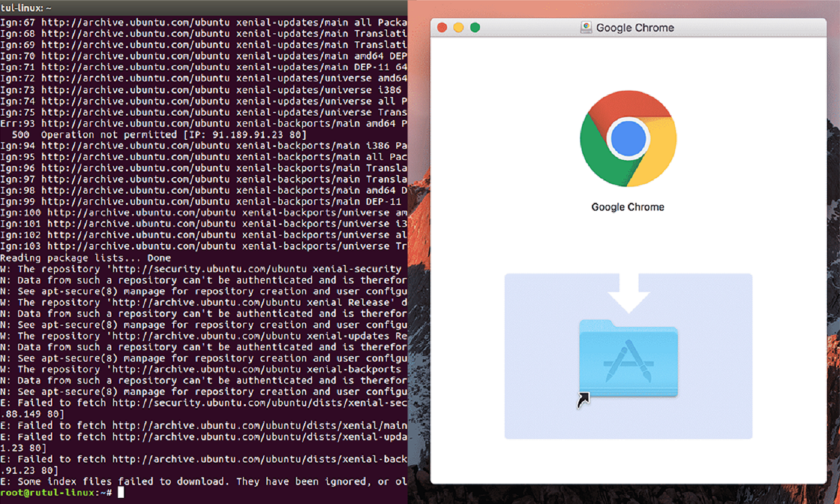Screen dimensions: 840x504
Task: Minimize the Google Chrome installer window
Action: [459, 28]
